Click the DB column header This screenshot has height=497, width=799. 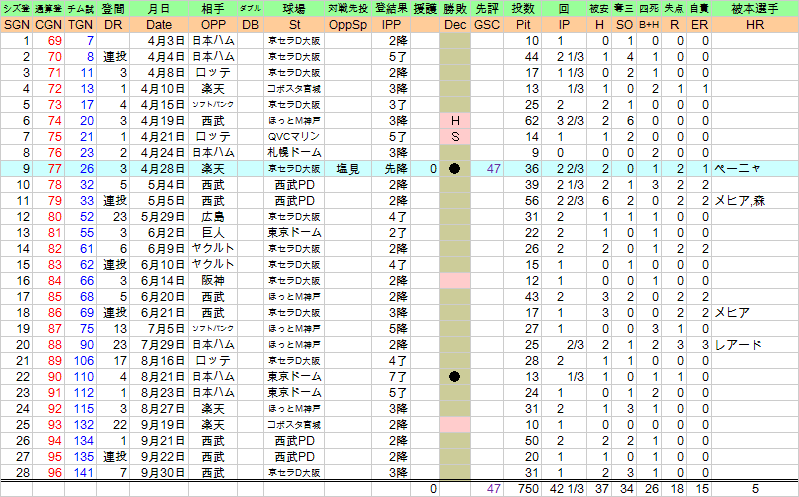pyautogui.click(x=250, y=25)
